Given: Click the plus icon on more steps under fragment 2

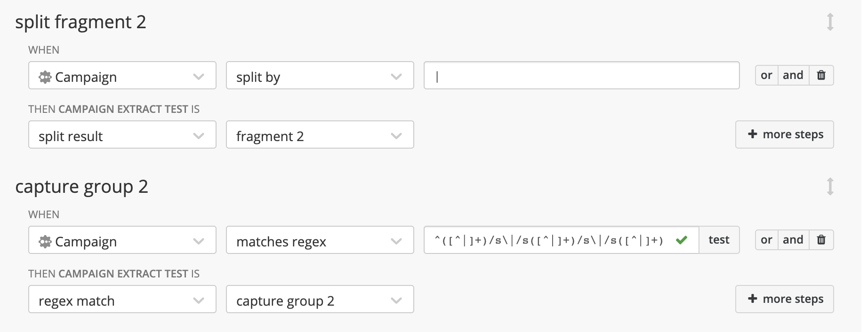Looking at the screenshot, I should coord(752,134).
